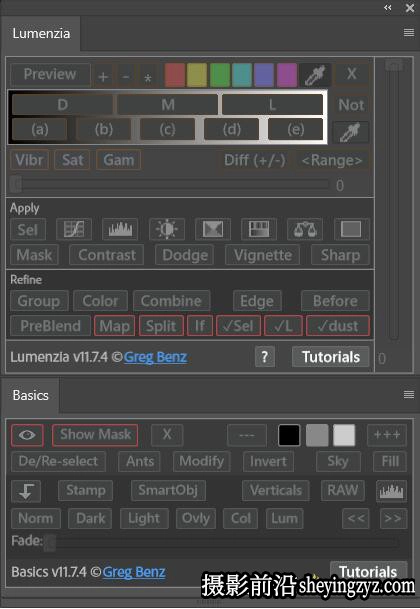Toggle the Map option
The image size is (420, 609).
114,326
